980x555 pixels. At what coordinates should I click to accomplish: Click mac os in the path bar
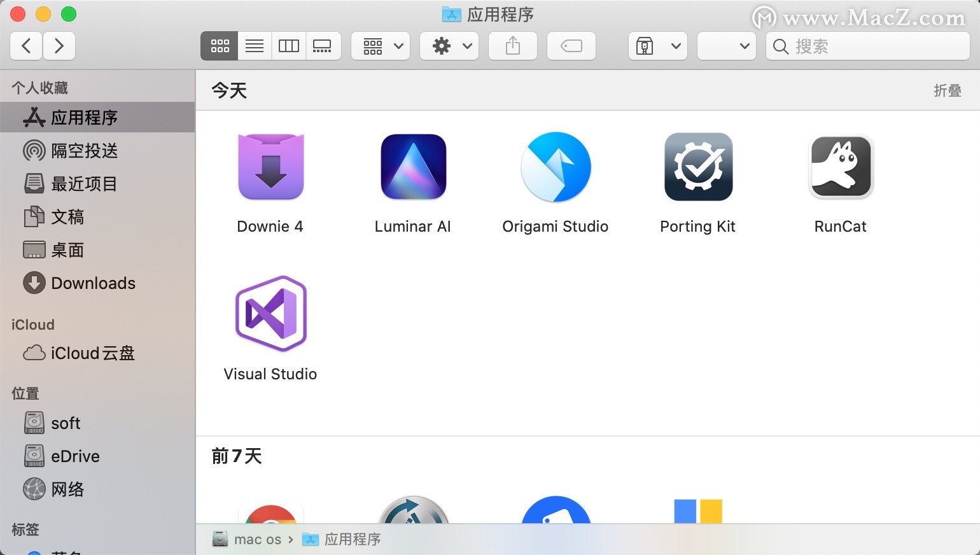click(247, 539)
